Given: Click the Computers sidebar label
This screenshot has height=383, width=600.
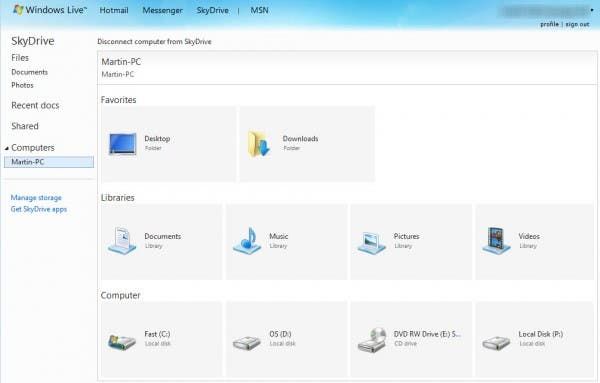Looking at the screenshot, I should click(33, 148).
